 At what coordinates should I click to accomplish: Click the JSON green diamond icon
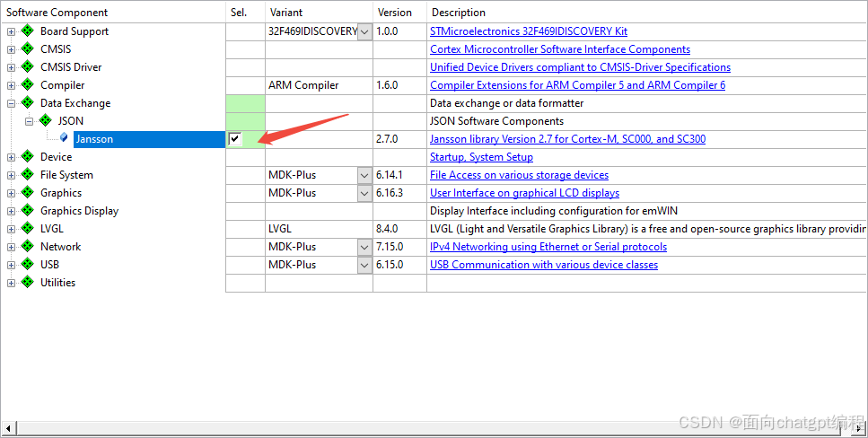(x=46, y=120)
